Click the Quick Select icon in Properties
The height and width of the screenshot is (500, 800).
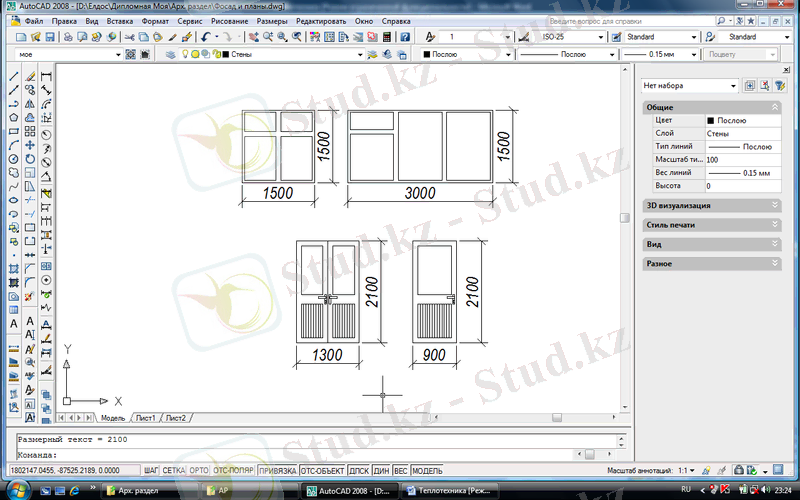click(x=780, y=86)
